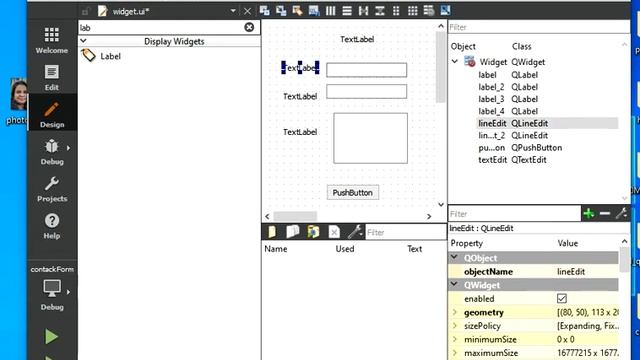Screen dimensions: 640x360
Task: Collapse the Widget tree node
Action: [x=455, y=62]
